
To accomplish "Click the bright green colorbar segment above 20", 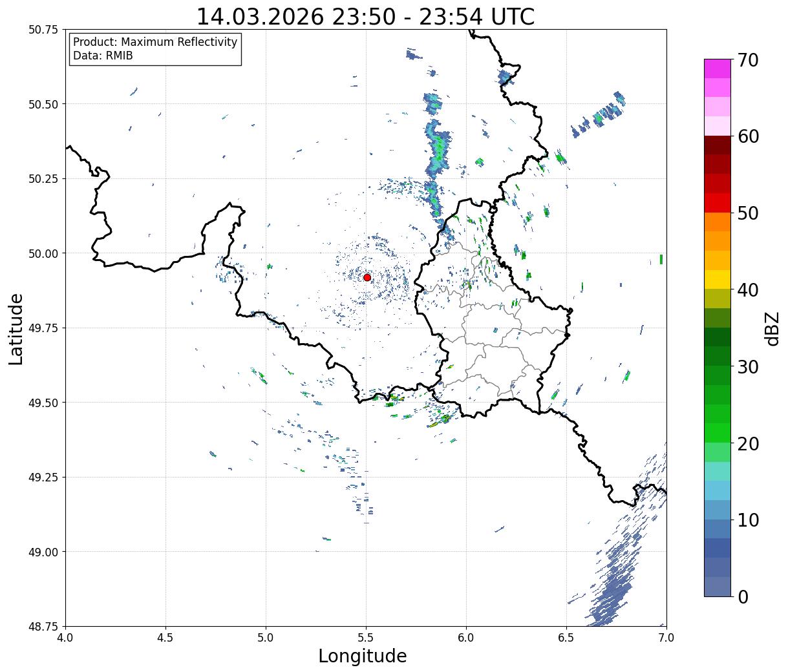I will click(x=718, y=432).
